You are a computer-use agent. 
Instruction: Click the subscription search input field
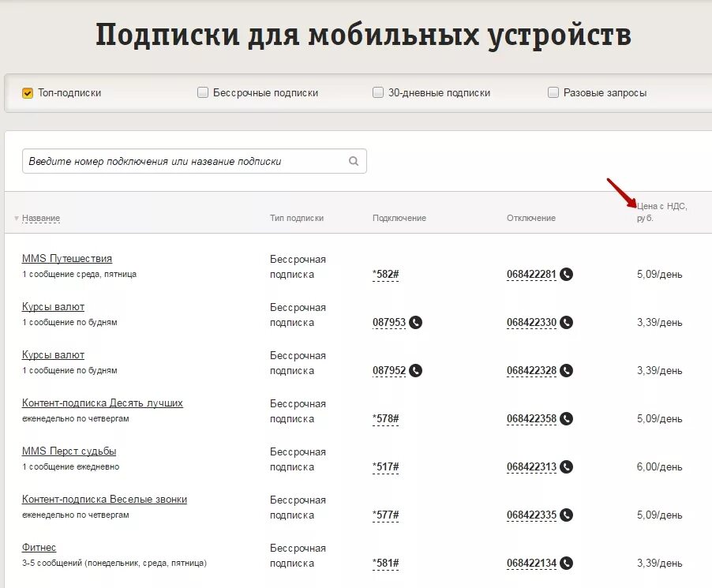pos(194,161)
